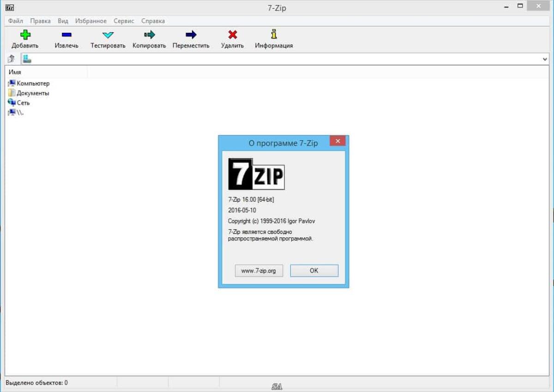
Task: Select the Сеть network entry
Action: point(22,102)
